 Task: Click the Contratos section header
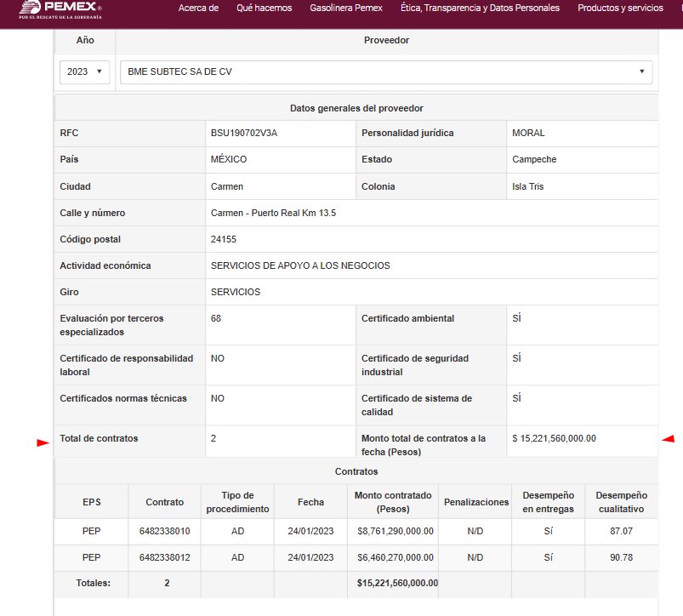coord(356,471)
